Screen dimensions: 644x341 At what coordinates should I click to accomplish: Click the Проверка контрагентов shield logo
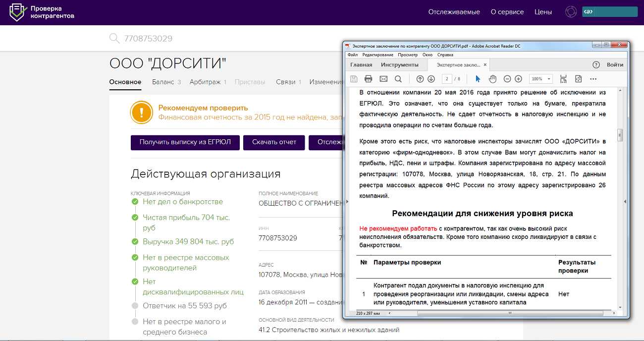(17, 12)
